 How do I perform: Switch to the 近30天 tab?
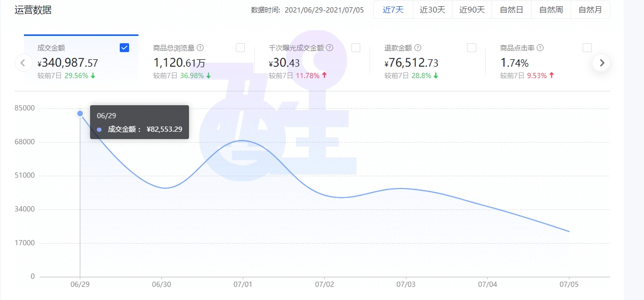(x=432, y=9)
